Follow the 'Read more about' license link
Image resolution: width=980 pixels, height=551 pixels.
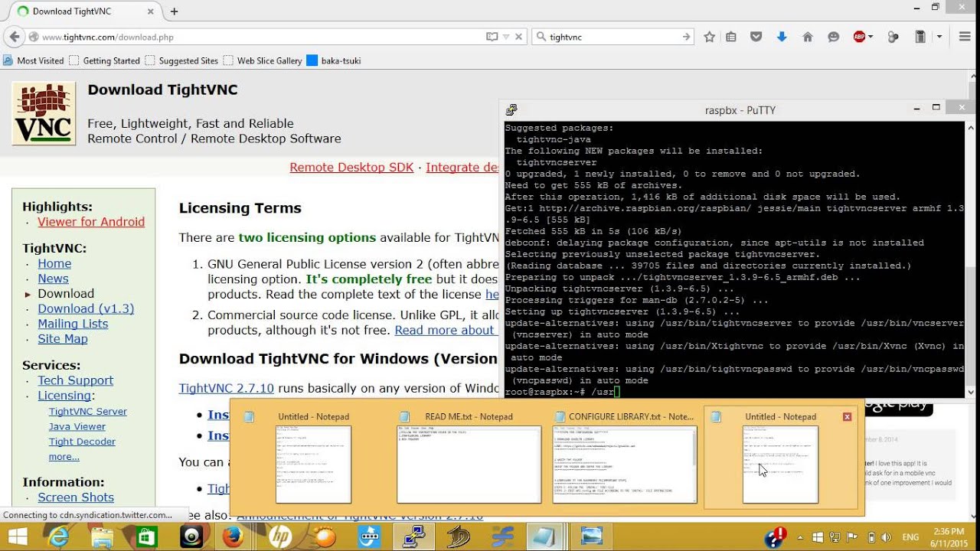(445, 331)
